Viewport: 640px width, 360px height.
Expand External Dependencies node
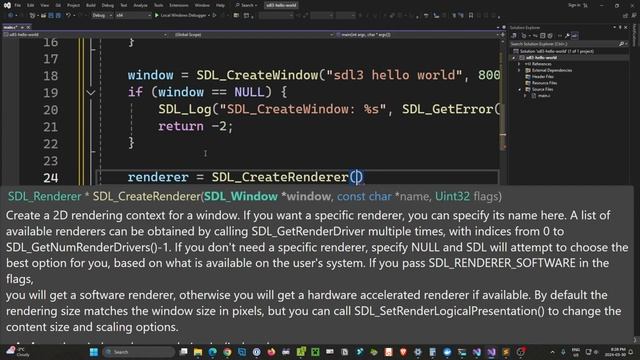pos(520,70)
